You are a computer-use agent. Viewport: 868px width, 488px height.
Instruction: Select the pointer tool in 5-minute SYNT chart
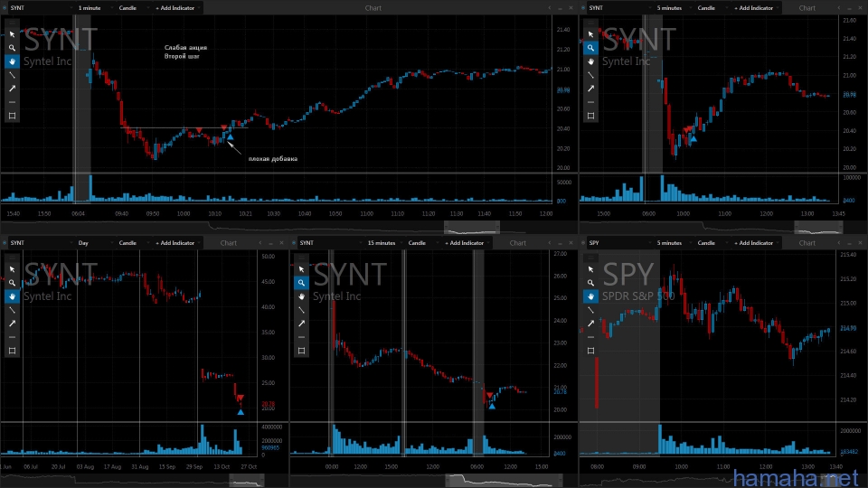pyautogui.click(x=590, y=34)
